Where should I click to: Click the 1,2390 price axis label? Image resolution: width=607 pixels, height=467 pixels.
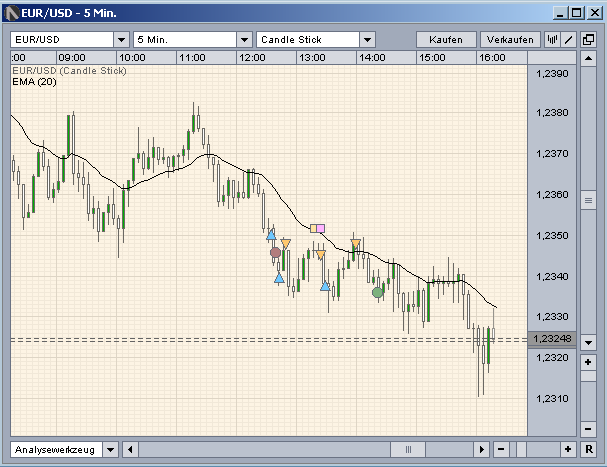[x=552, y=74]
